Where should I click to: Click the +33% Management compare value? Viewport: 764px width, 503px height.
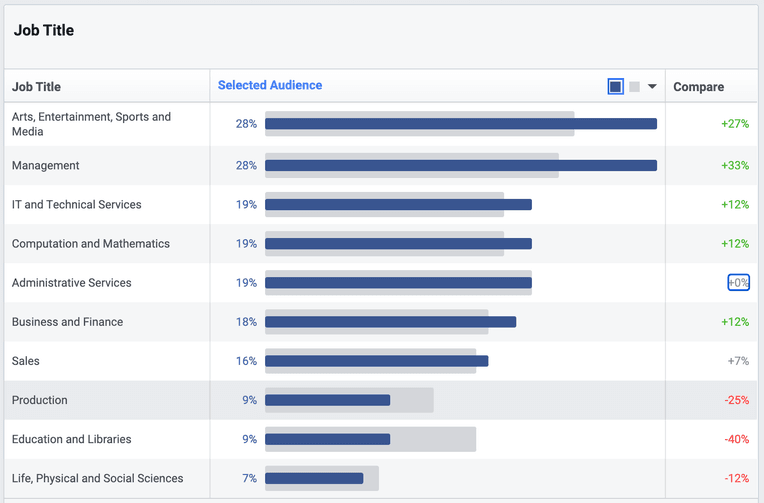pyautogui.click(x=735, y=166)
